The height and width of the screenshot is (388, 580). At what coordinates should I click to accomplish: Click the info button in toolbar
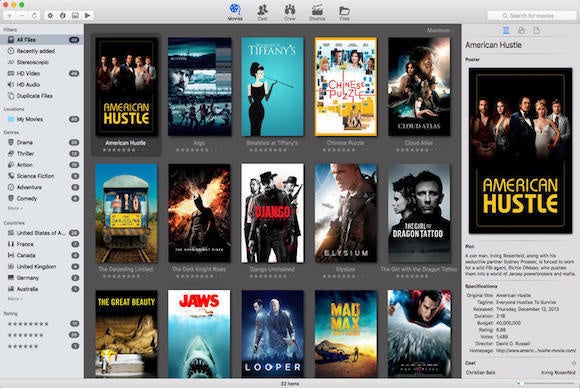pyautogui.click(x=63, y=16)
